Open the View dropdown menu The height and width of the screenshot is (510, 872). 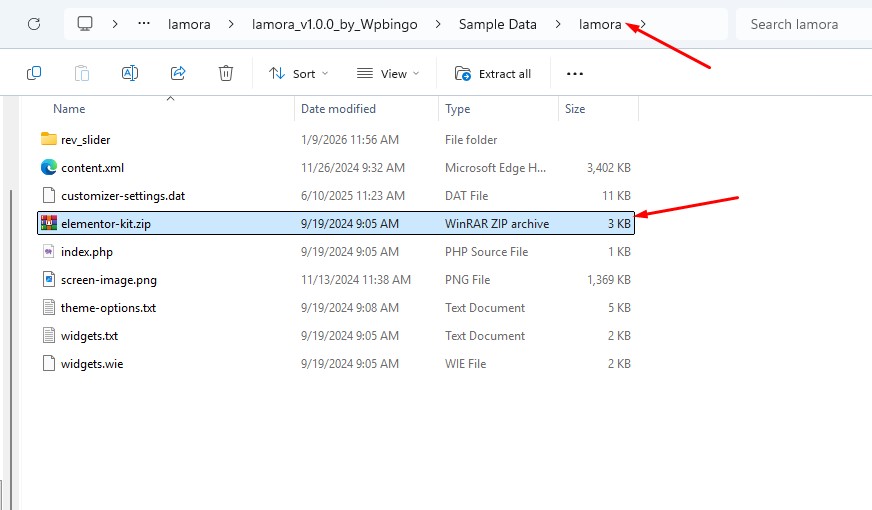click(x=388, y=73)
